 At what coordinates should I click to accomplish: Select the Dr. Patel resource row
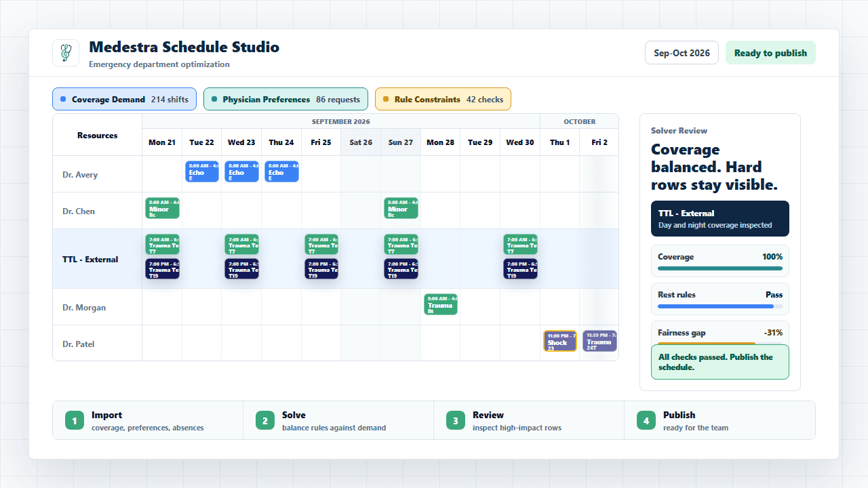tap(336, 343)
